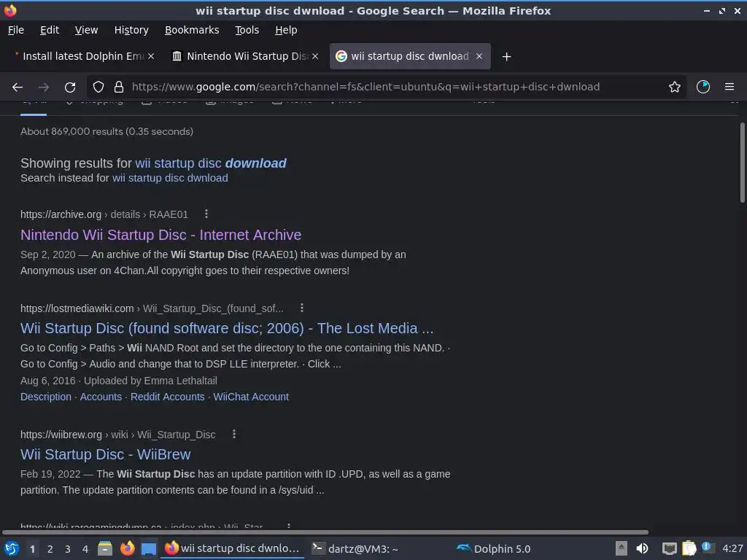Bookmark this page with the star

pos(675,87)
